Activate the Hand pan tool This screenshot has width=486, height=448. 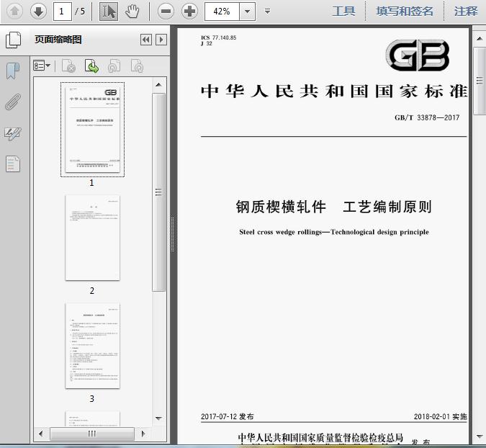tap(132, 12)
